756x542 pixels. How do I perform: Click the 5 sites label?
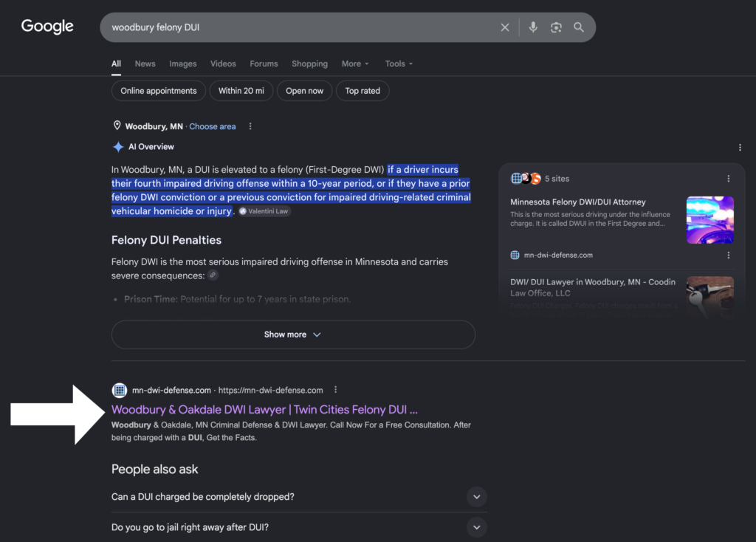click(x=557, y=179)
